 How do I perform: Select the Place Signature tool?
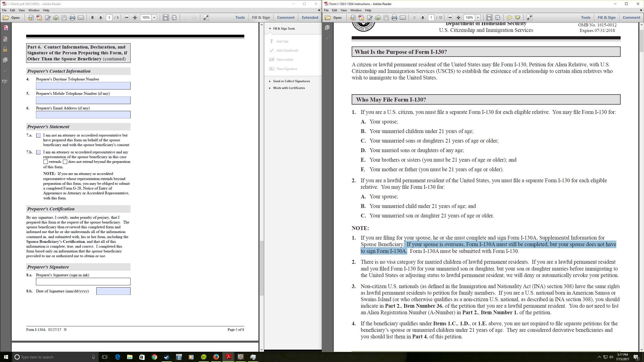pos(283,69)
